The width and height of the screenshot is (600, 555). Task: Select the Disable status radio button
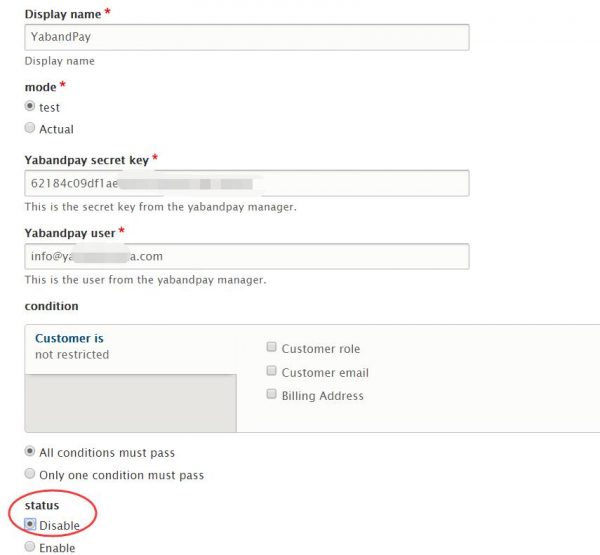(30, 524)
